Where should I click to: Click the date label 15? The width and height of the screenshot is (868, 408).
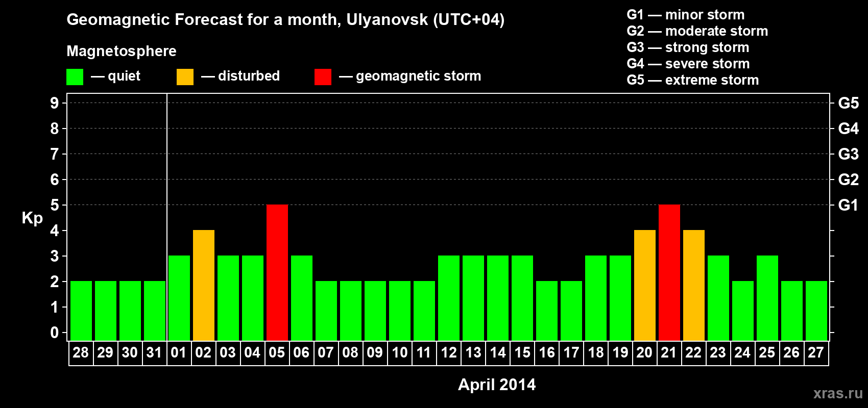pyautogui.click(x=522, y=352)
